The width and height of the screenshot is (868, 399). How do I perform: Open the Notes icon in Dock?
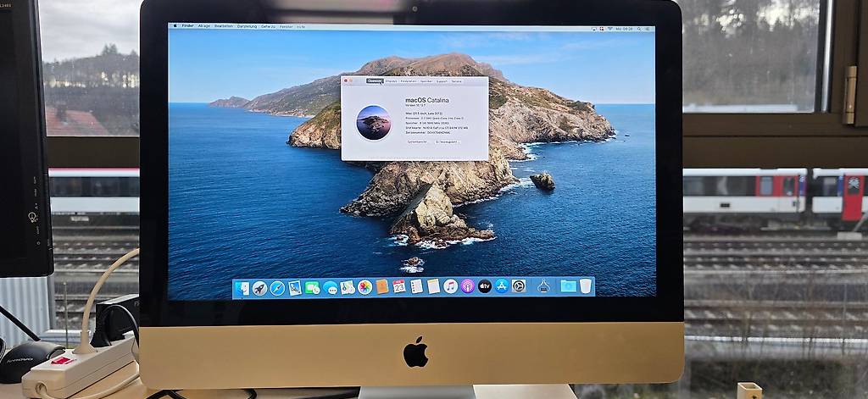coord(433,286)
